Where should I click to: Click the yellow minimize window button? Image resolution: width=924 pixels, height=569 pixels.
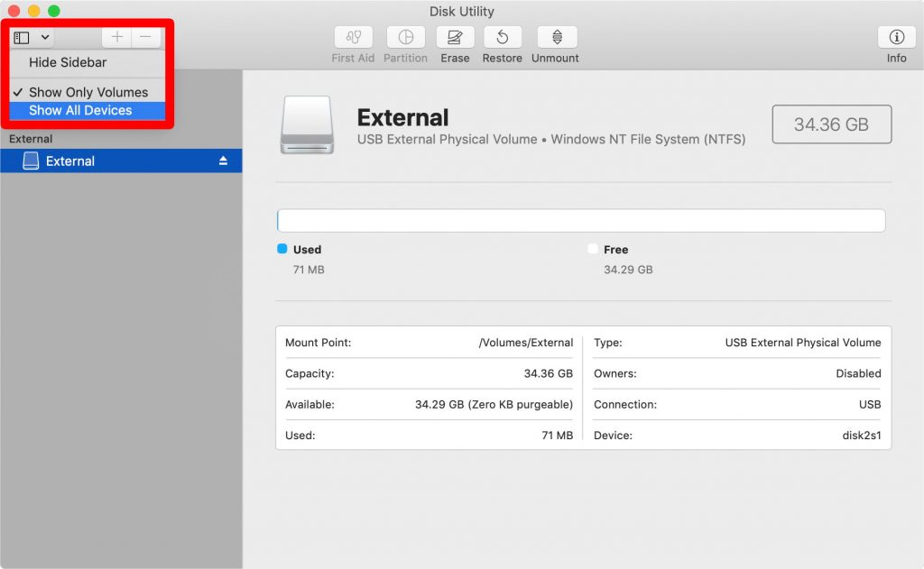(x=34, y=11)
